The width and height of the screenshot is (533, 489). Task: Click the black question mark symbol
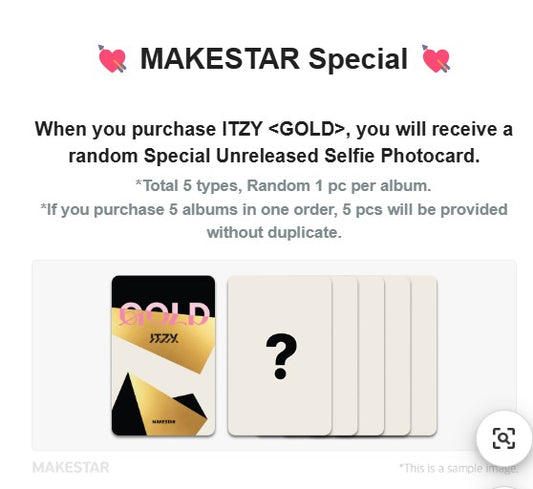pyautogui.click(x=281, y=356)
